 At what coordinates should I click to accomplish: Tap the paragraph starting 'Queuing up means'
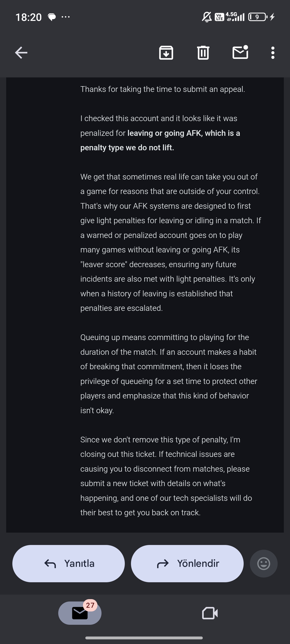(169, 374)
